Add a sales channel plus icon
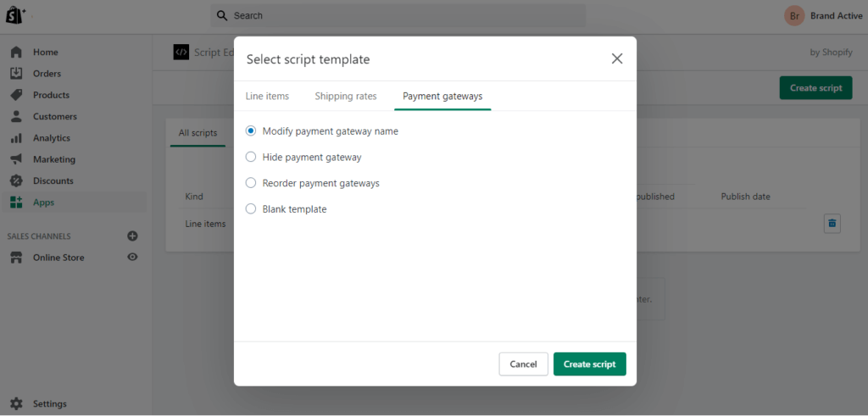 (132, 236)
